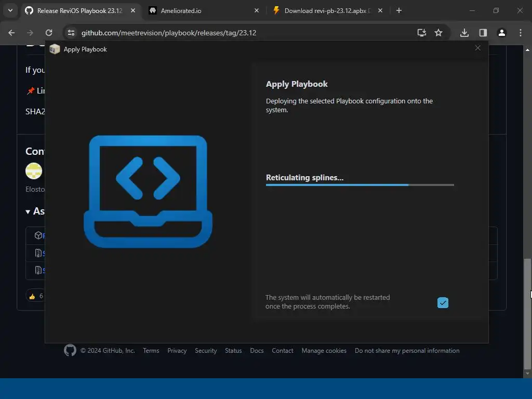Open the browser profile menu
The image size is (532, 399).
(502, 33)
